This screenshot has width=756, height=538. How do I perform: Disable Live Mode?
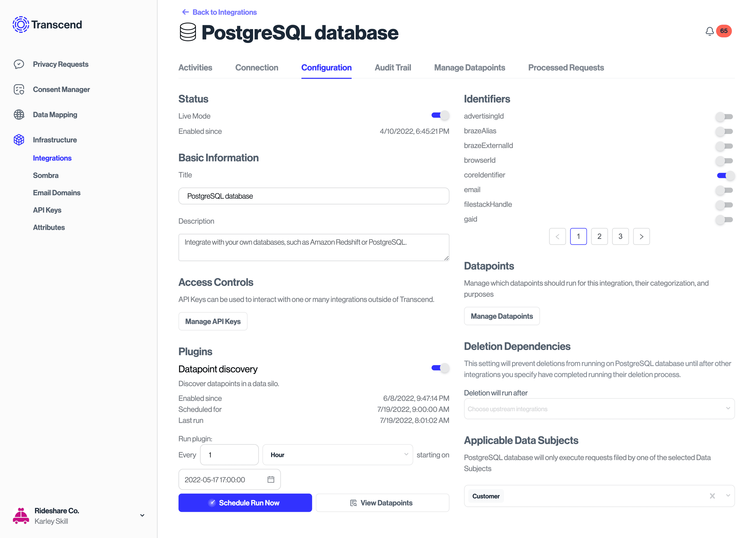[440, 115]
